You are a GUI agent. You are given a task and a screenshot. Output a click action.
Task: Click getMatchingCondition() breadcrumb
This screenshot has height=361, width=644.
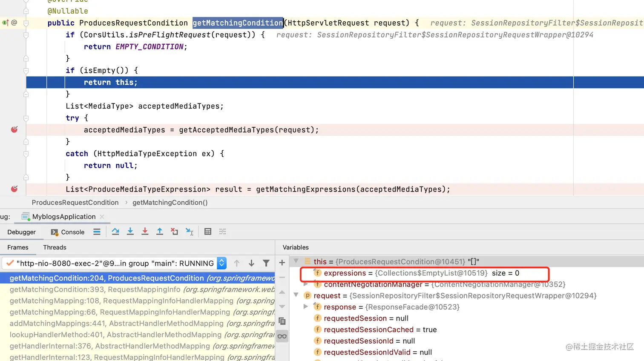click(x=170, y=203)
